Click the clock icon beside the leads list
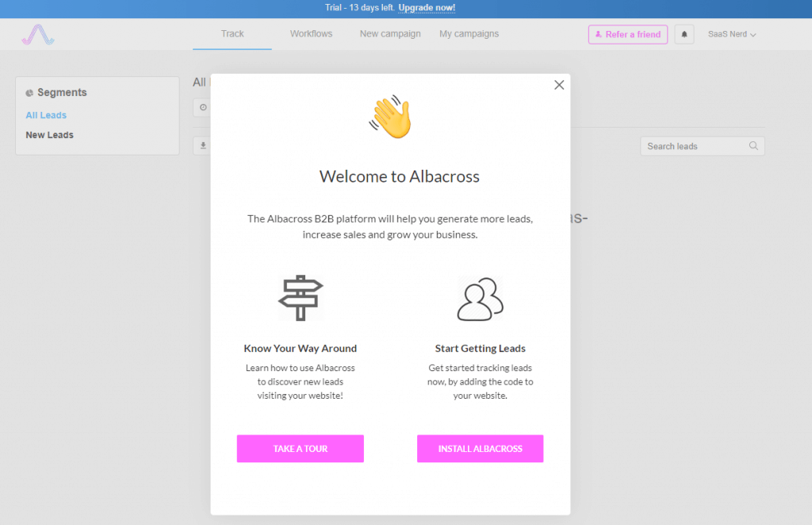The height and width of the screenshot is (525, 812). (202, 108)
